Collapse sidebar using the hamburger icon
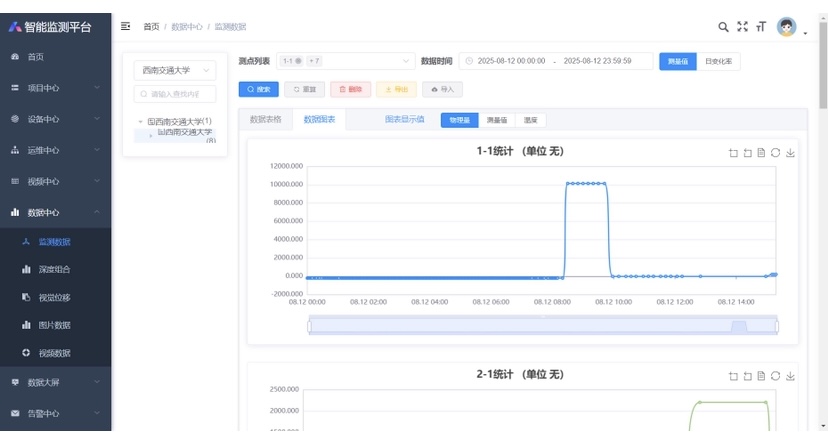This screenshot has height=439, width=828. pos(125,26)
